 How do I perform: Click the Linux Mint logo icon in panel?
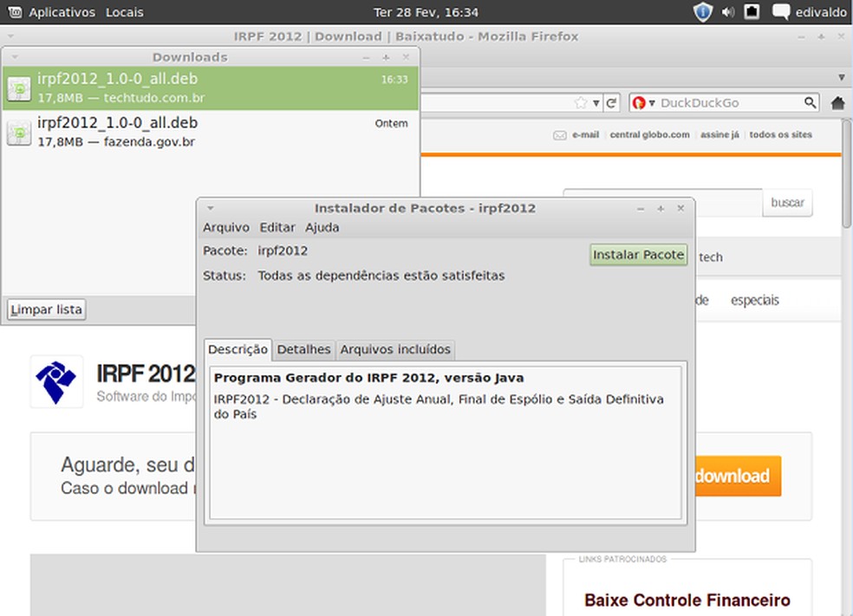pos(15,12)
